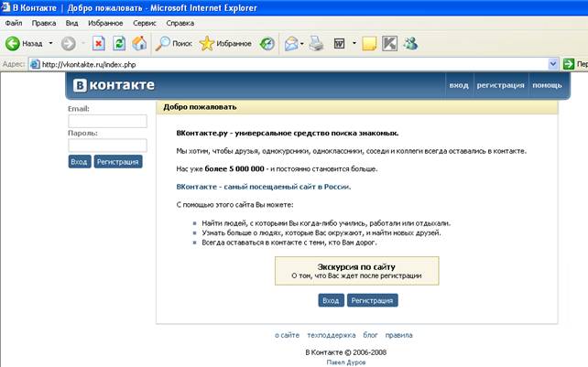Click the Messenger icon in the toolbar
The height and width of the screenshot is (367, 588).
(x=410, y=43)
